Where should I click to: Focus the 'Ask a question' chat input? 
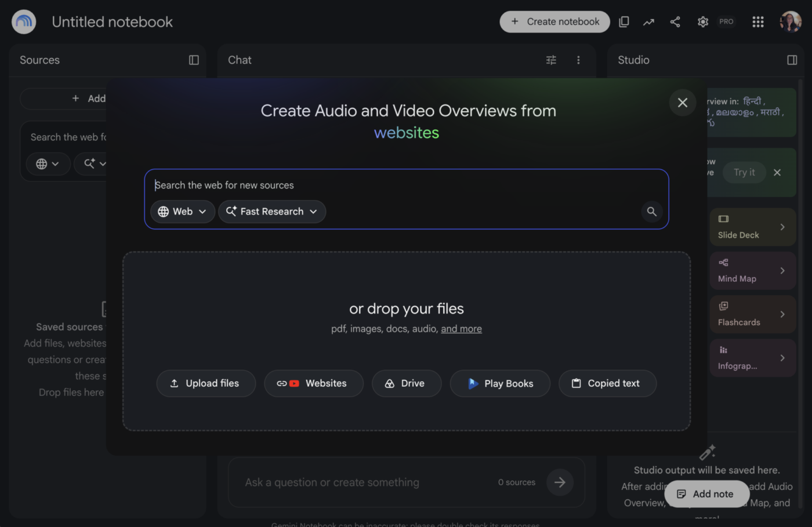(x=365, y=482)
